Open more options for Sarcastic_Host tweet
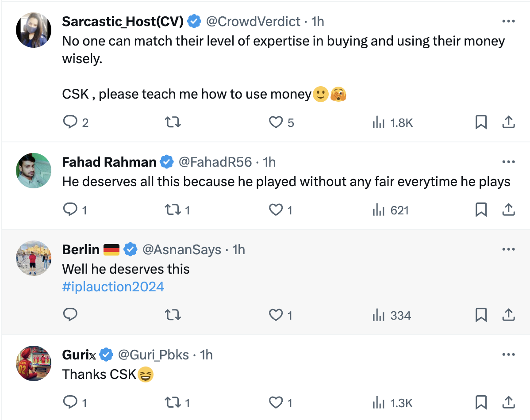Screen dimensions: 530x420 [509, 21]
